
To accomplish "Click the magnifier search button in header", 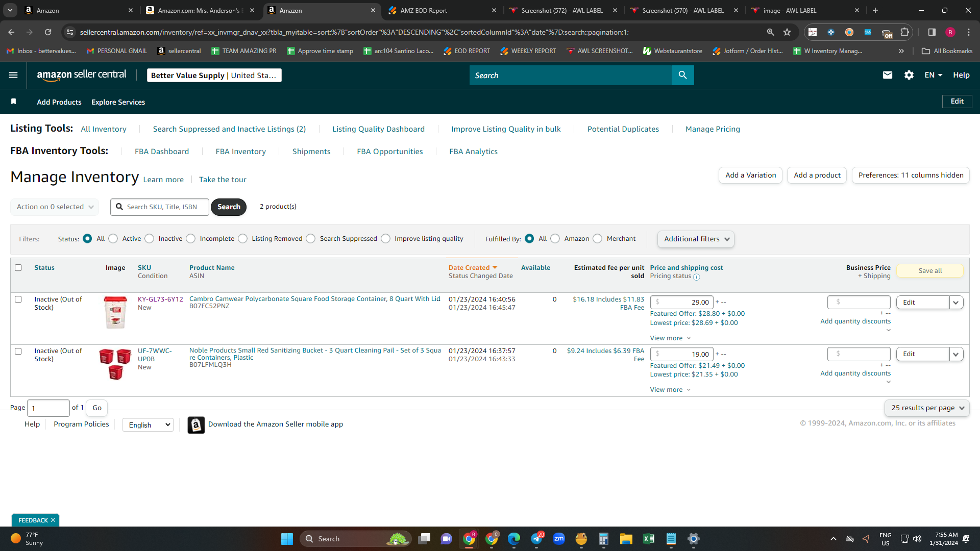I will coord(682,76).
